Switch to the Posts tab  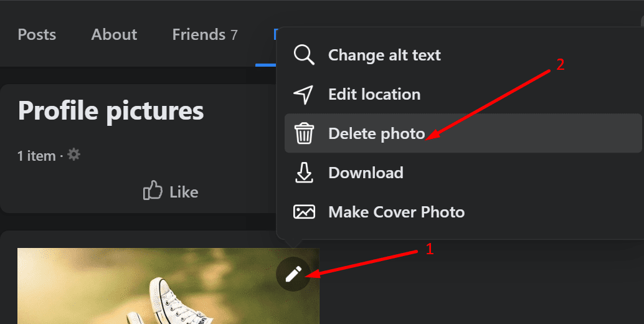(x=37, y=34)
